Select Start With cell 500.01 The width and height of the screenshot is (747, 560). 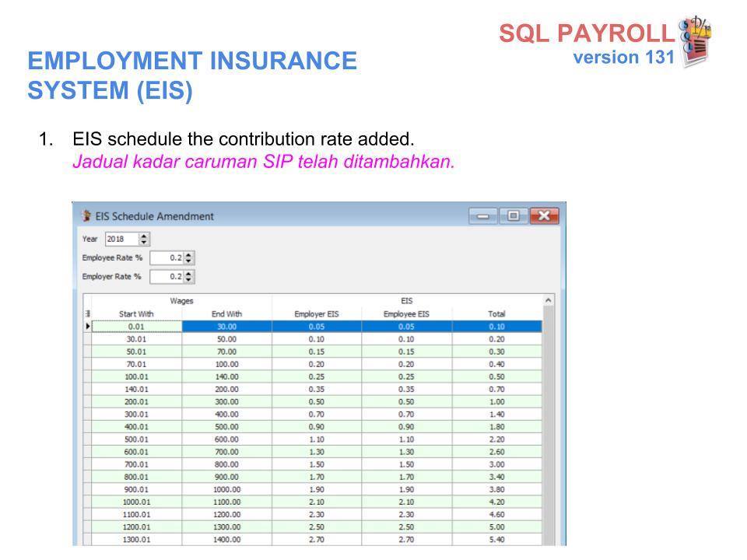click(136, 439)
